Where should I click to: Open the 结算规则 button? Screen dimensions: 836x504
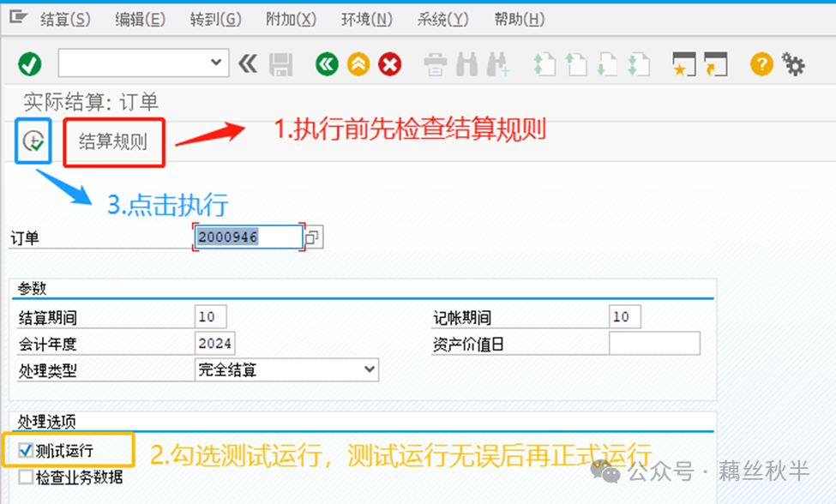pos(113,142)
